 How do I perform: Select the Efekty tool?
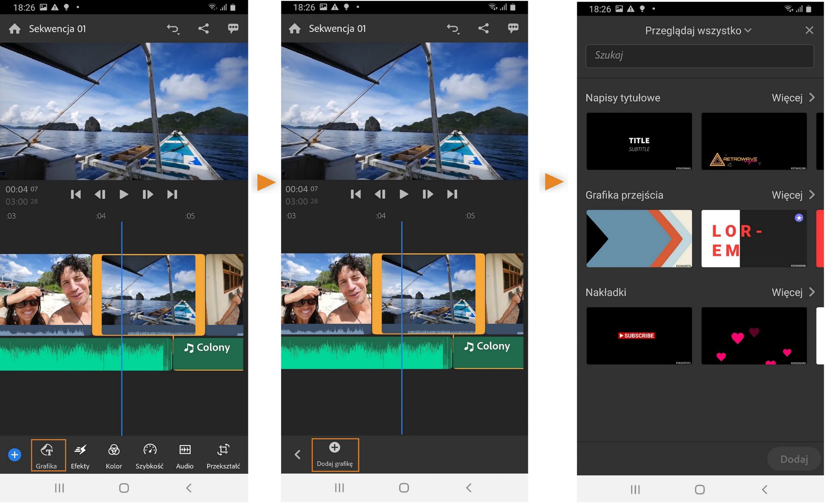[80, 455]
